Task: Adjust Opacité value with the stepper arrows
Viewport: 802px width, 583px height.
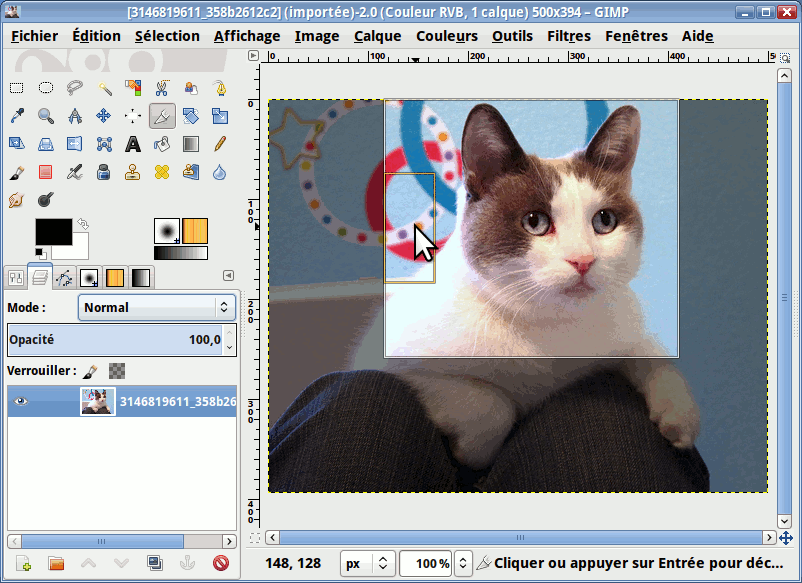Action: [x=230, y=340]
